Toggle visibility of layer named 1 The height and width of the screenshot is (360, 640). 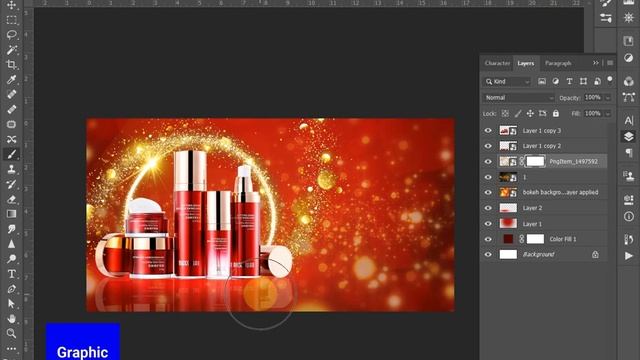[x=488, y=177]
